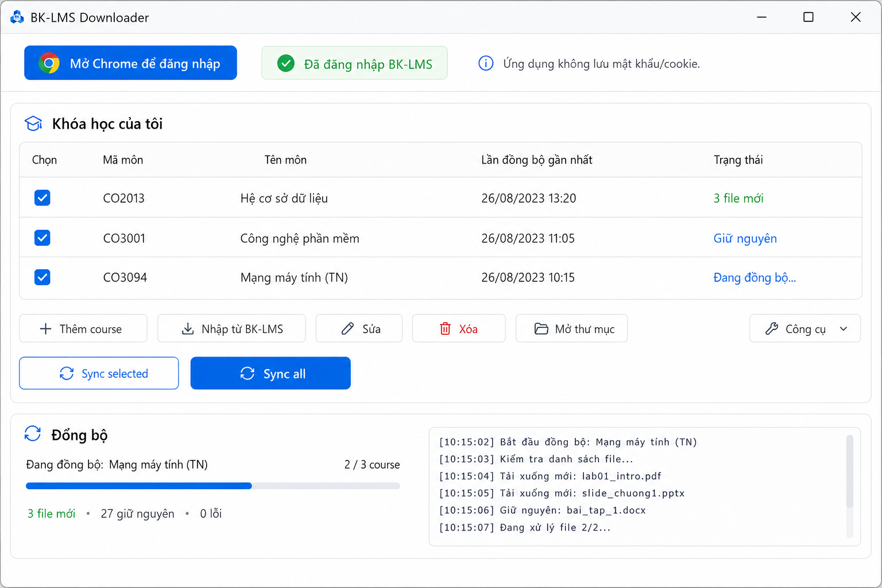882x588 pixels.
Task: Click log line mentioning lab01_intro.pdf
Action: (550, 476)
